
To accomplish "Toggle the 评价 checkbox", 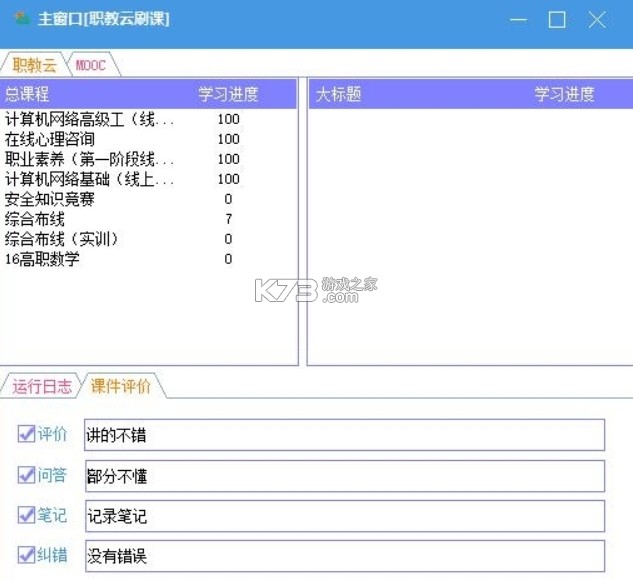I will click(26, 434).
